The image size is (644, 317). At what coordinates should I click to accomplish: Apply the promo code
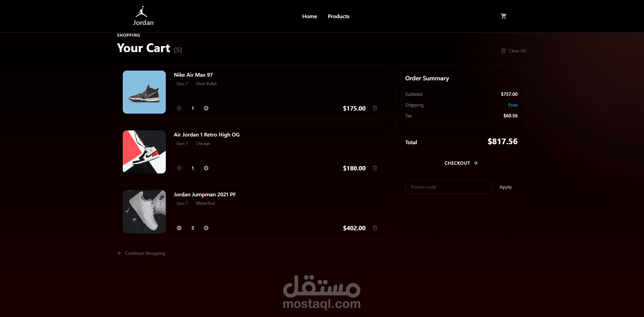pyautogui.click(x=505, y=187)
